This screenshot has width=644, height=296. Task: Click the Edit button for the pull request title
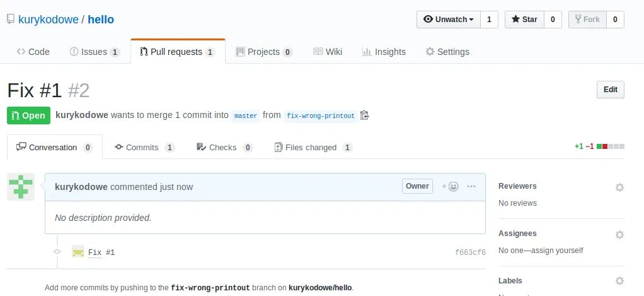(x=611, y=90)
